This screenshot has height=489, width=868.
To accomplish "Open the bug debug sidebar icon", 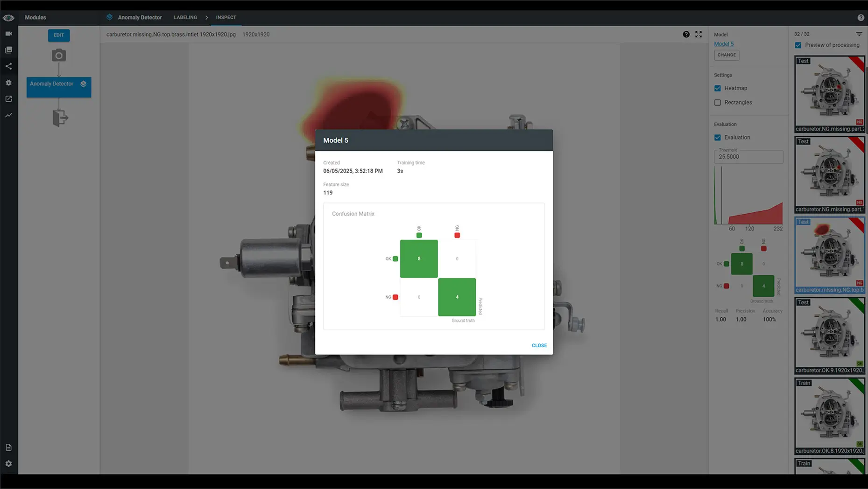I will pyautogui.click(x=8, y=83).
